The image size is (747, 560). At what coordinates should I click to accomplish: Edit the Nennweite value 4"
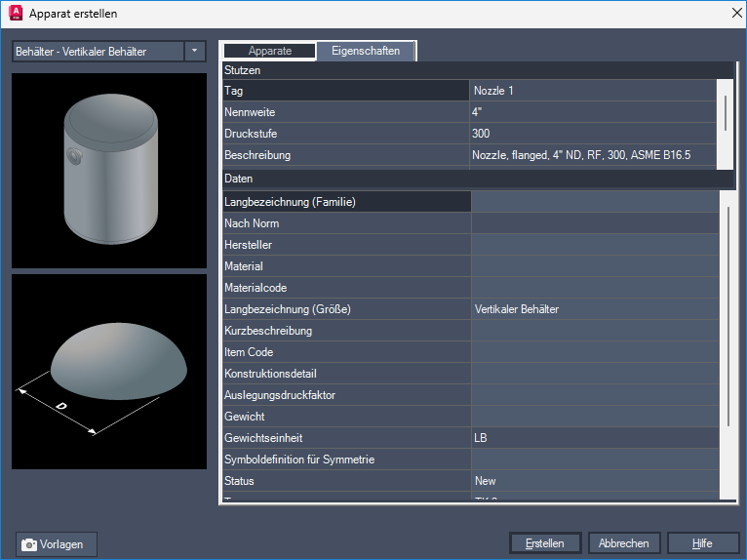click(x=593, y=112)
